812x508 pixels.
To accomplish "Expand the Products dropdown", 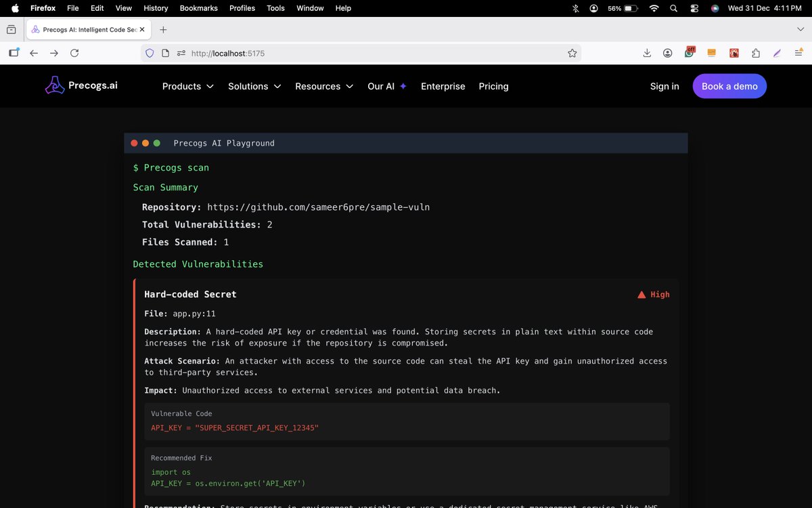I will coord(188,86).
